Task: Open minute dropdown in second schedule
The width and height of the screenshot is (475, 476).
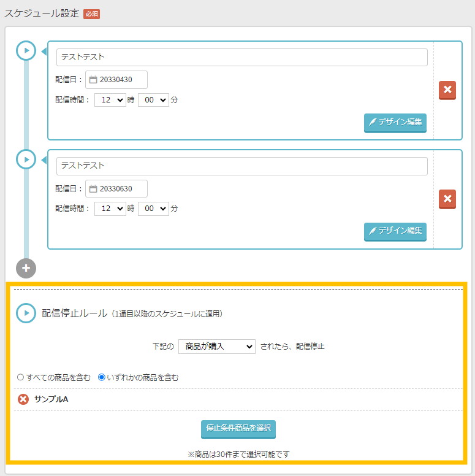Action: coord(153,209)
